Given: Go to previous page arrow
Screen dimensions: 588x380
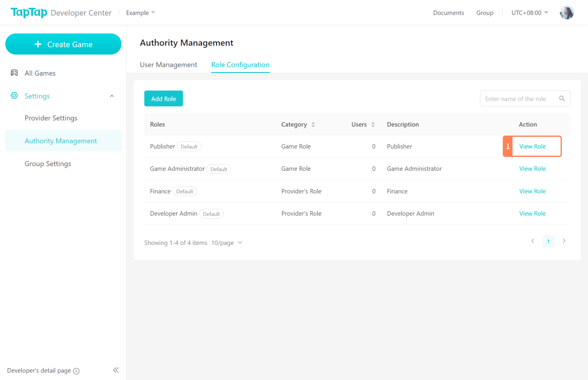Looking at the screenshot, I should pyautogui.click(x=533, y=241).
